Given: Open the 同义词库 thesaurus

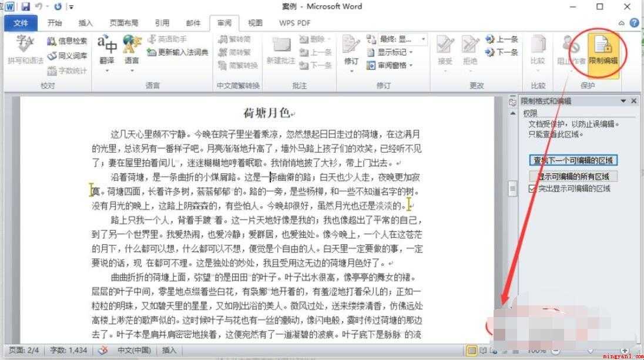Looking at the screenshot, I should 67,55.
